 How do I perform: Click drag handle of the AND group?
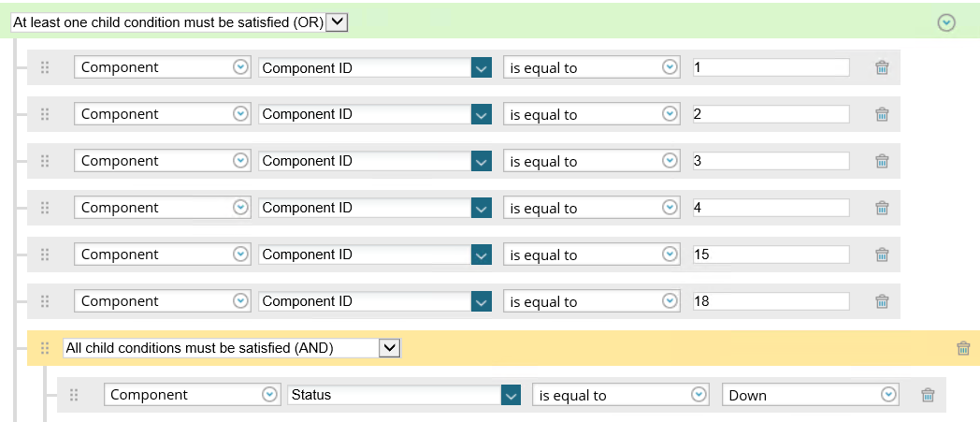coord(45,348)
